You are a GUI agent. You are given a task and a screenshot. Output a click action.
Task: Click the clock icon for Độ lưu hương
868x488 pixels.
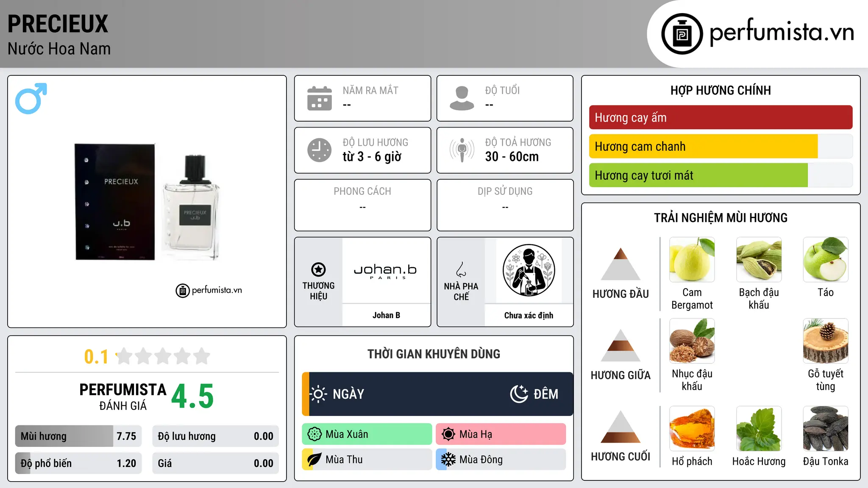pyautogui.click(x=320, y=150)
